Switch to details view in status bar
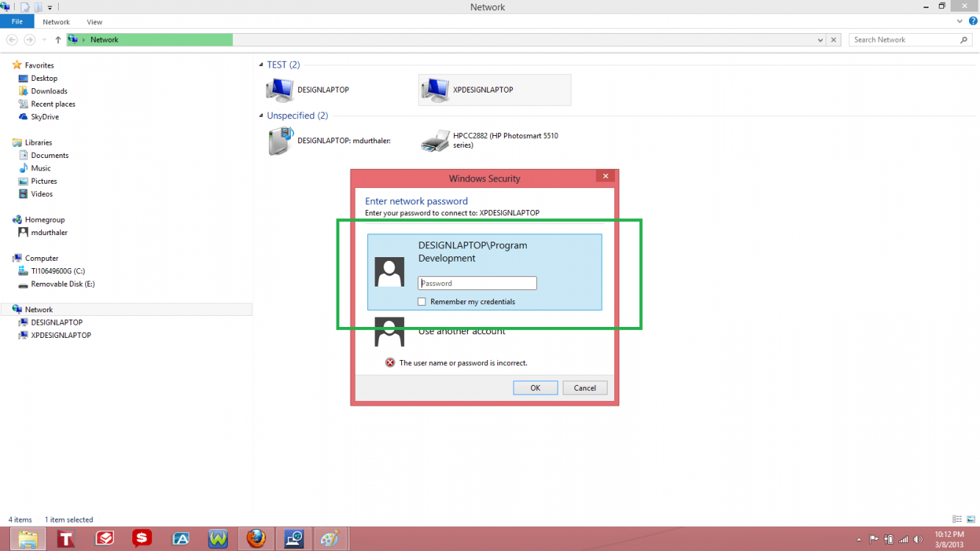980x551 pixels. click(x=957, y=519)
